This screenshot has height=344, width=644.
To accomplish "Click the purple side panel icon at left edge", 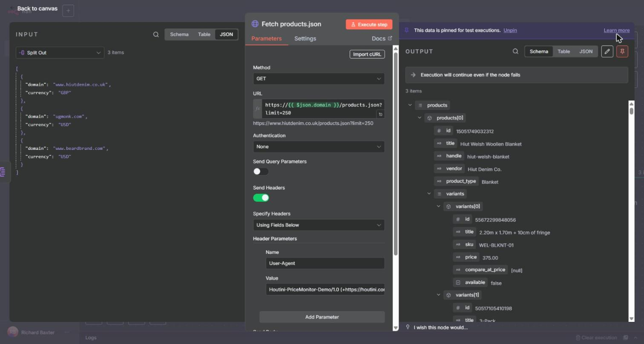I will [3, 172].
